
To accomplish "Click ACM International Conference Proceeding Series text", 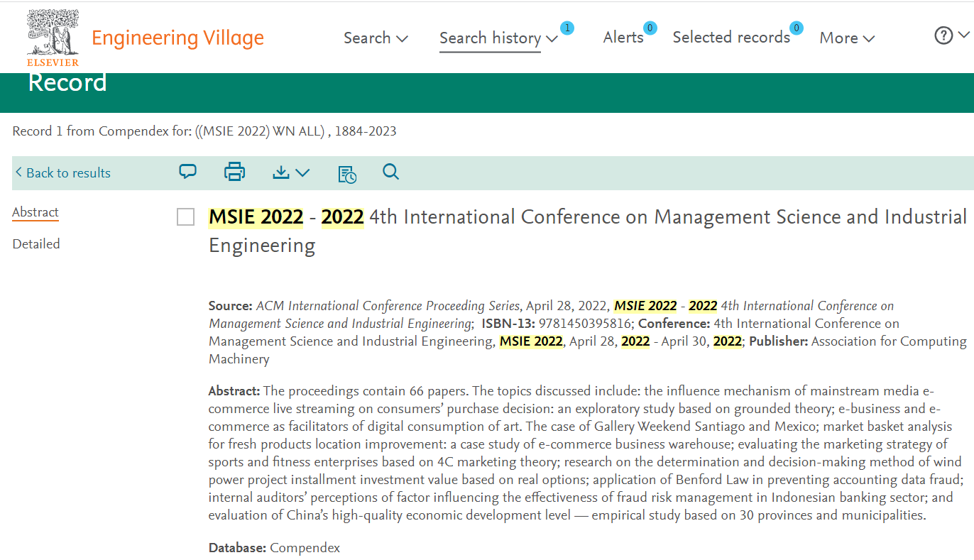I will 388,306.
